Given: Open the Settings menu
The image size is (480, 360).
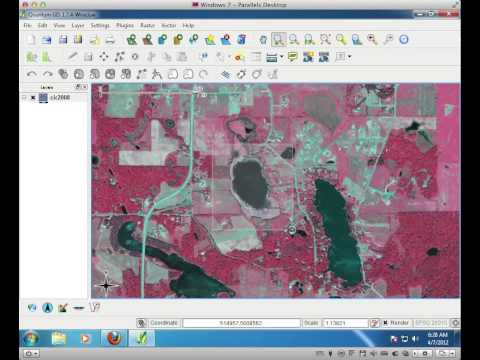Looking at the screenshot, I should tap(100, 25).
